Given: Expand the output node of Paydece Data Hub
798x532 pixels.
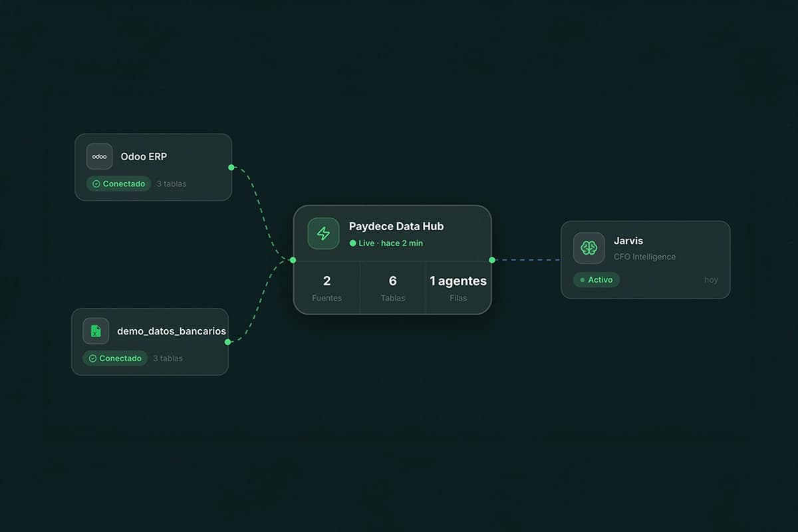Looking at the screenshot, I should [492, 260].
